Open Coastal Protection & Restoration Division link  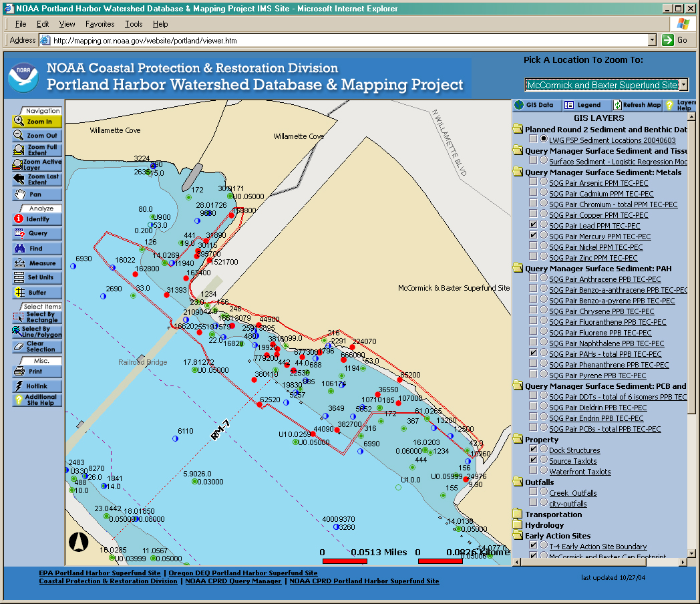pos(108,581)
